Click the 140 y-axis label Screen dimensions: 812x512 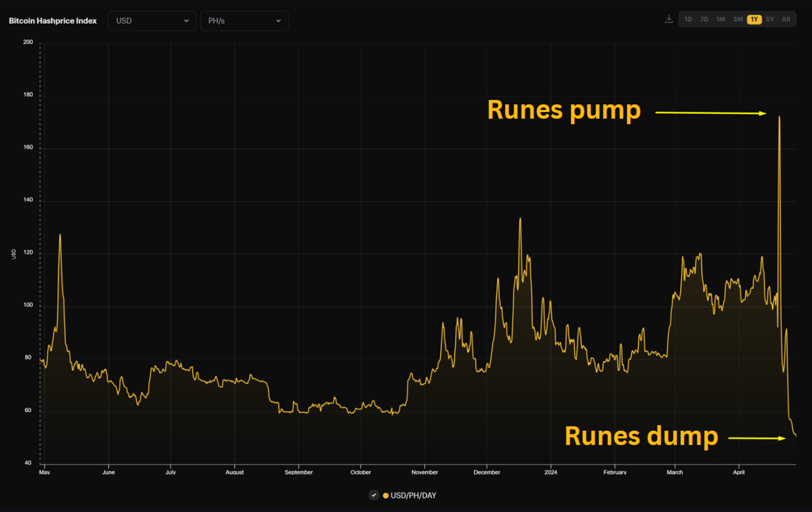click(x=28, y=201)
